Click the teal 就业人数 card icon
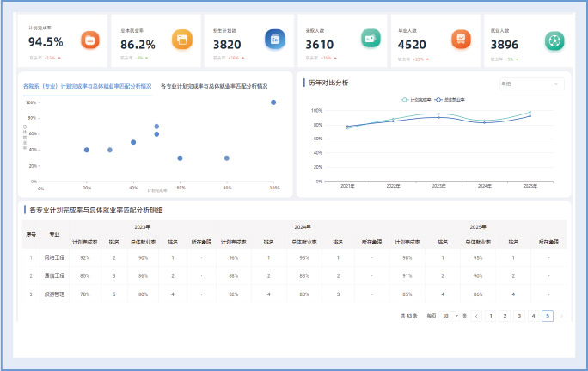Image resolution: width=588 pixels, height=371 pixels. tap(554, 40)
